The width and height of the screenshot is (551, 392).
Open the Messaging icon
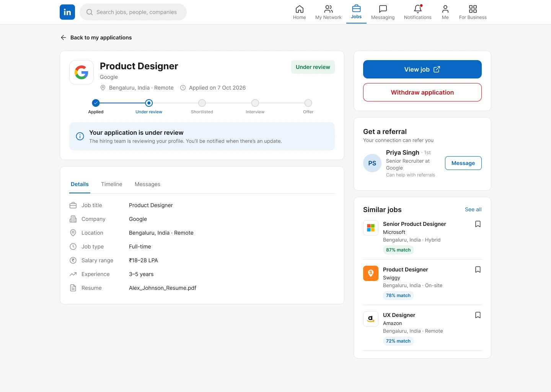pos(383,12)
